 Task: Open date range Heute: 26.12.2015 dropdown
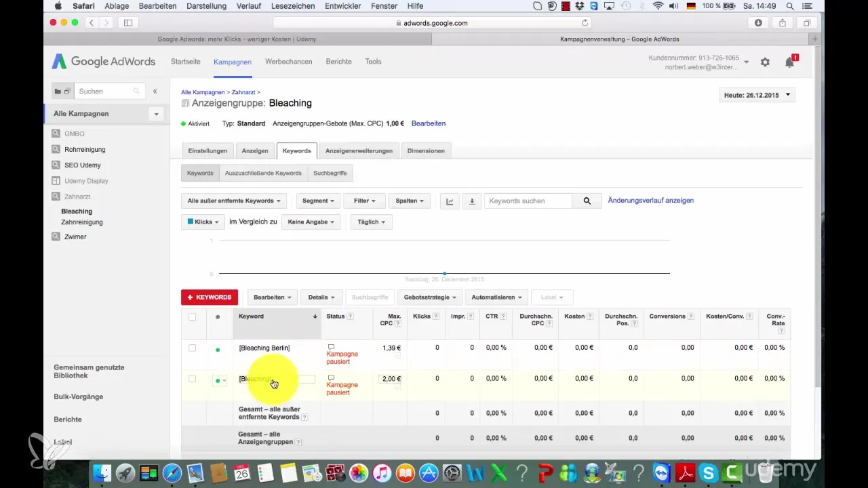(757, 96)
